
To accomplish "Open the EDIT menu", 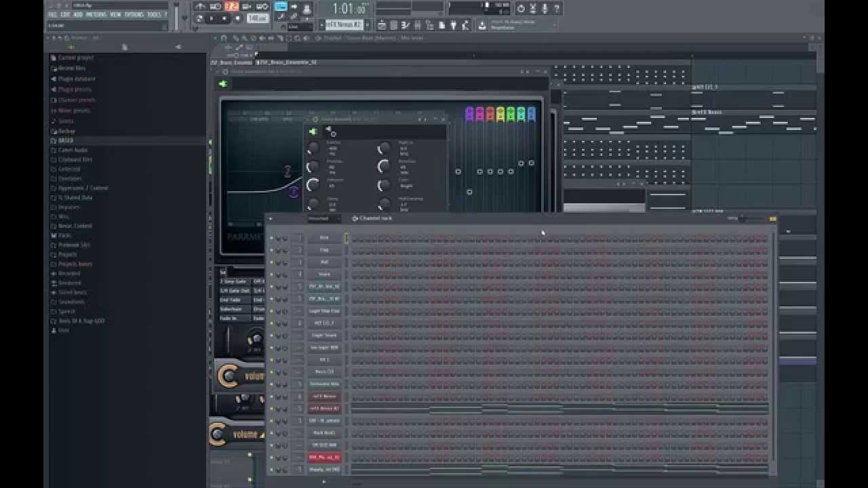I will tap(65, 14).
